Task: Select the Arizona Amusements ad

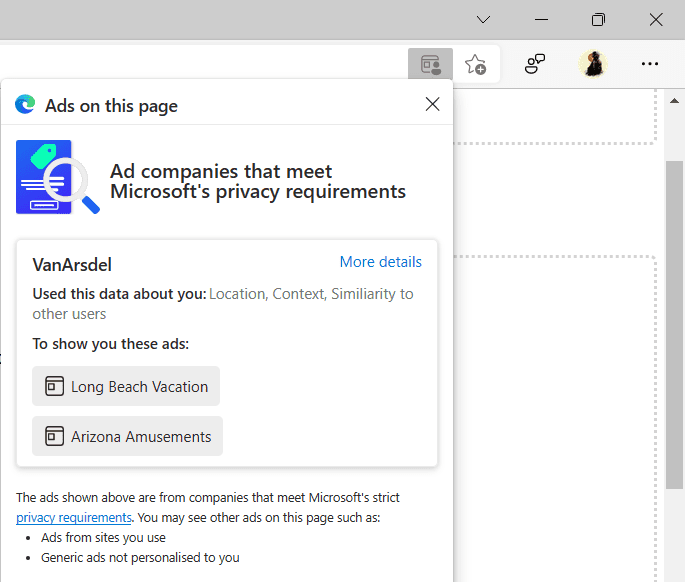Action: [127, 436]
